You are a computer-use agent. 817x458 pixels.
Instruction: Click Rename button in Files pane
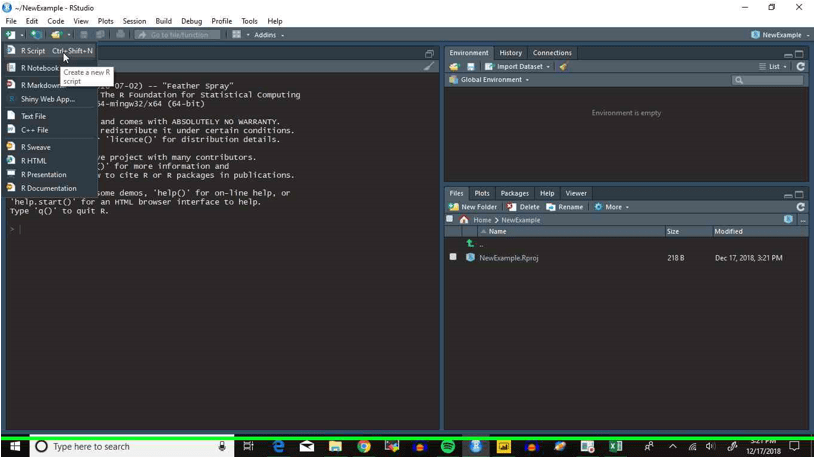[565, 207]
